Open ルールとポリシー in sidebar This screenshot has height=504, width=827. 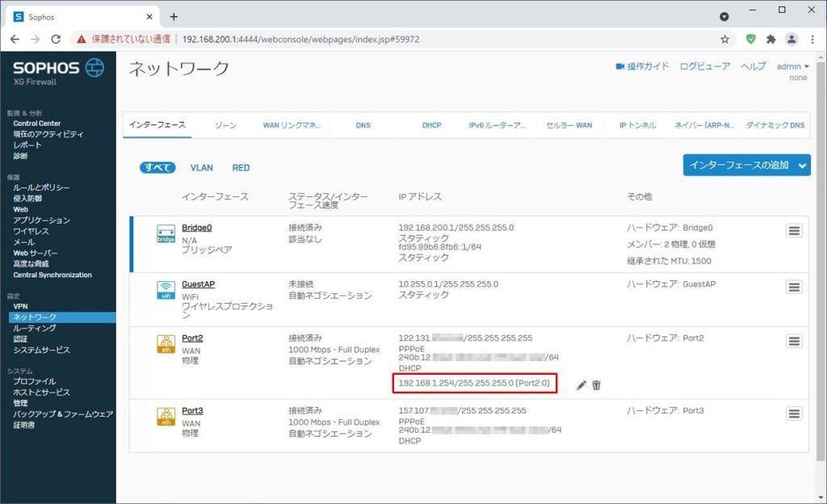coord(41,187)
